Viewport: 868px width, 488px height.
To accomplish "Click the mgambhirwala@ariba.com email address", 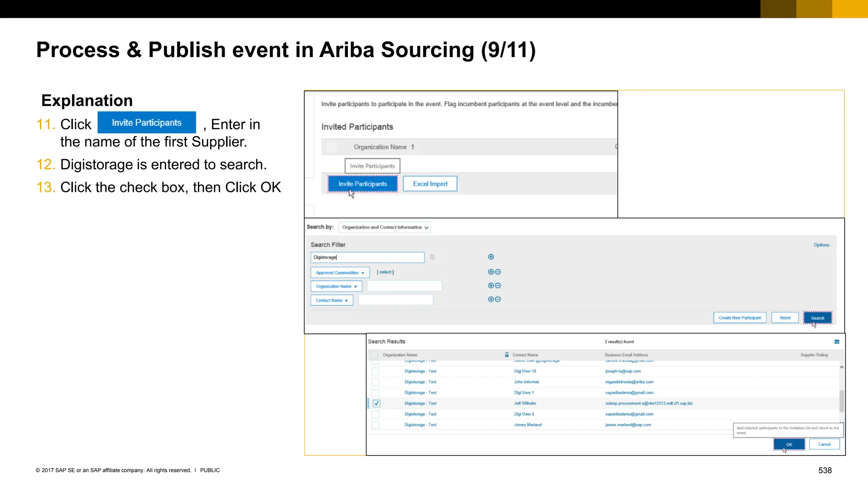I will coord(629,382).
